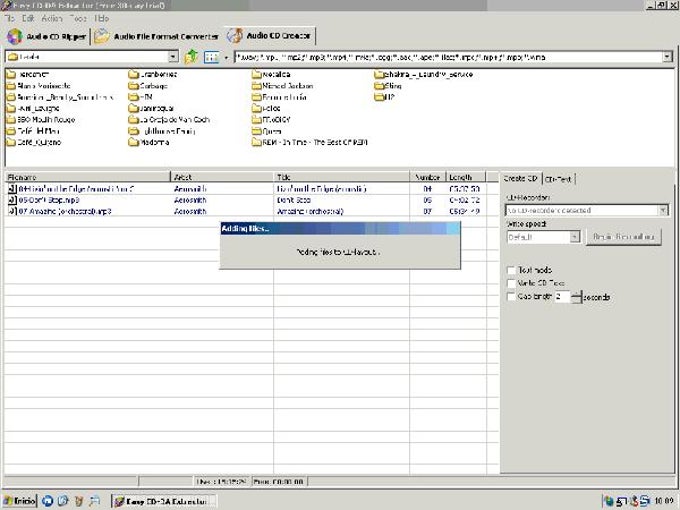The width and height of the screenshot is (680, 510).
Task: Select the BSO Moulin Rouge folder
Action: click(41, 120)
